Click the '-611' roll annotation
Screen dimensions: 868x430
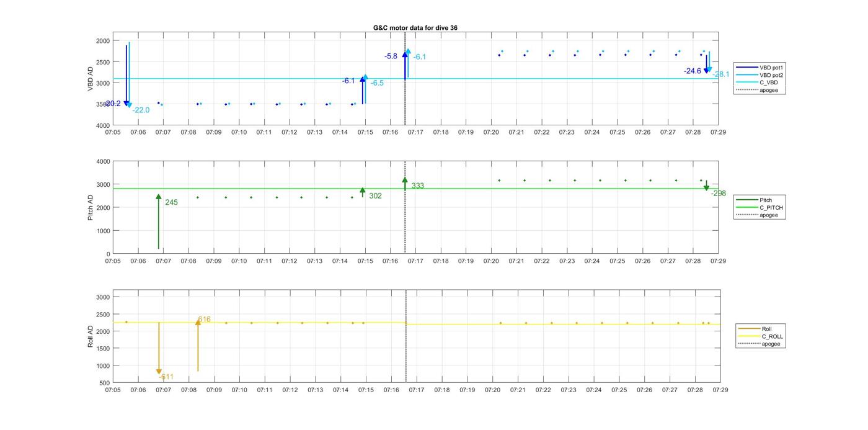click(x=166, y=377)
